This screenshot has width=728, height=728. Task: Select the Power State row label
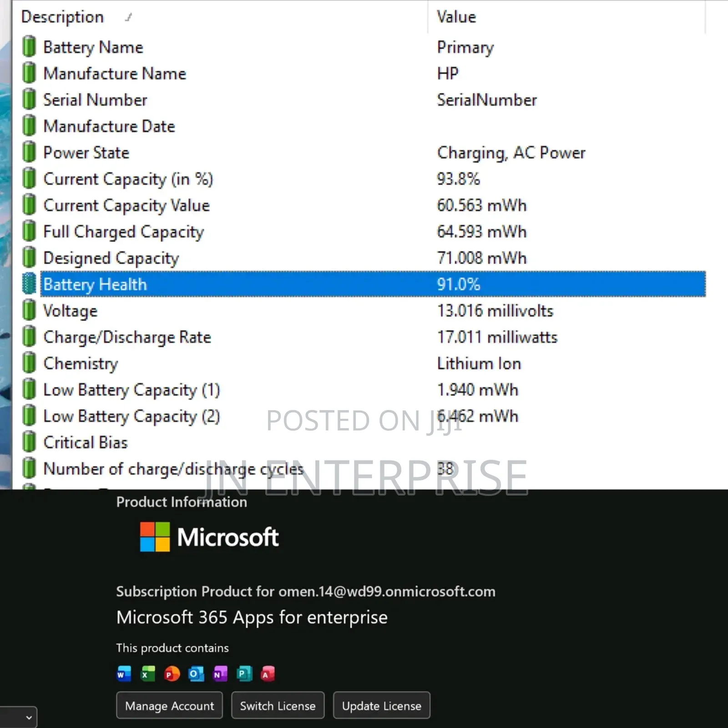pyautogui.click(x=86, y=152)
